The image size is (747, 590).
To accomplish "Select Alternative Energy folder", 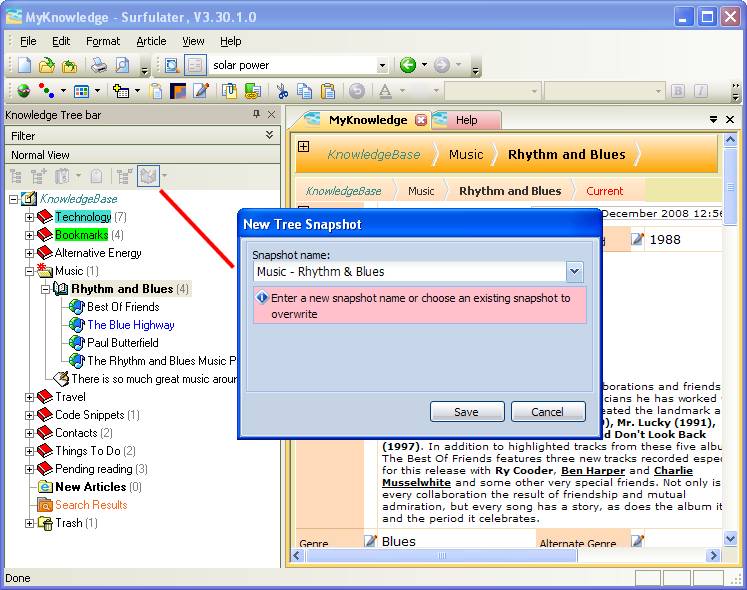I will (x=98, y=253).
